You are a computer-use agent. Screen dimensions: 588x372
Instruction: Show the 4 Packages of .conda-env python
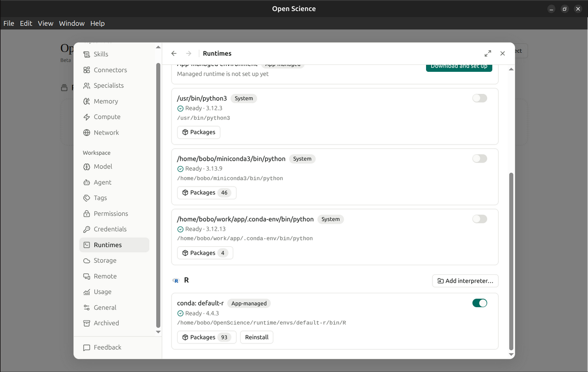click(x=205, y=253)
